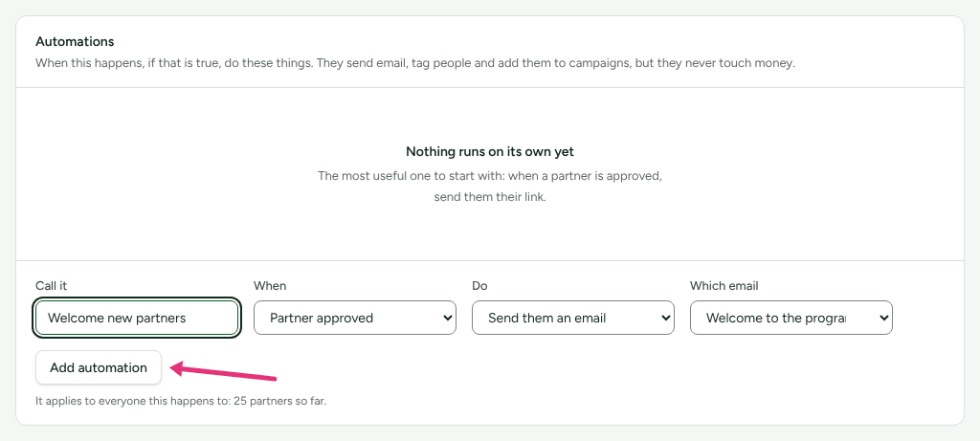Click the Add automation button
This screenshot has width=980, height=441.
pyautogui.click(x=99, y=367)
